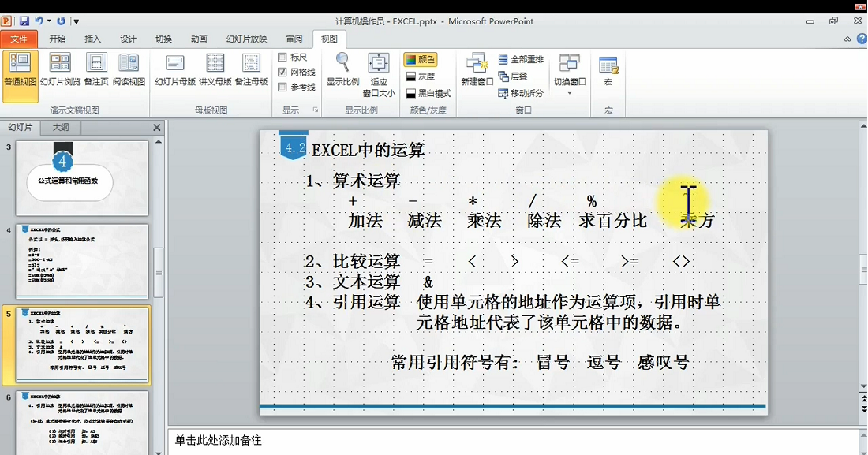Open the Zoom dialog (显示比例)
Image resolution: width=868 pixels, height=455 pixels.
[x=342, y=70]
